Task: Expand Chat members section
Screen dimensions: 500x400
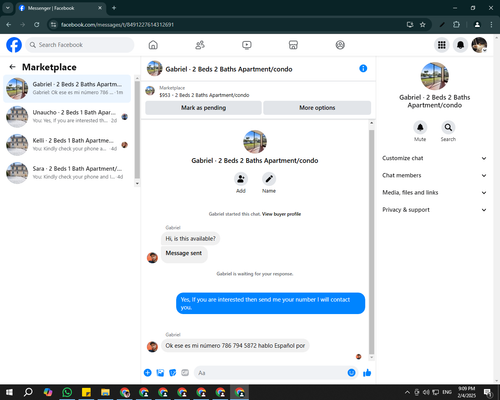Action: 434,175
